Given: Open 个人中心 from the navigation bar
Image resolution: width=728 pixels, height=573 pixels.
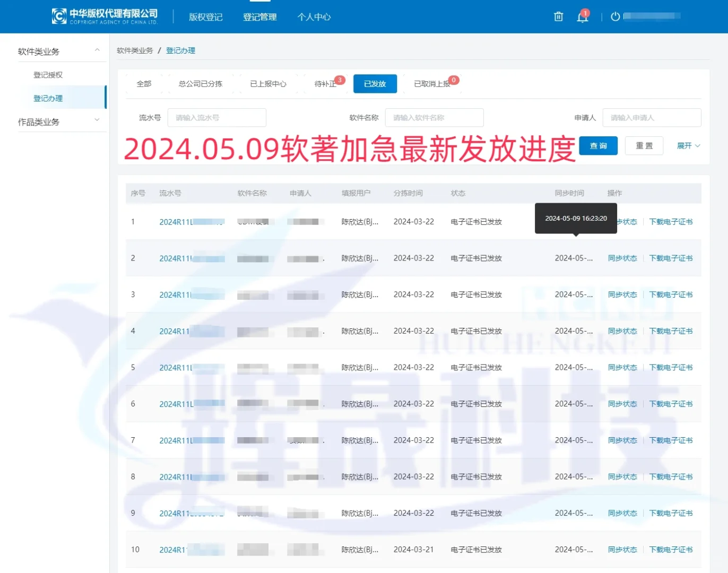Looking at the screenshot, I should [x=314, y=16].
